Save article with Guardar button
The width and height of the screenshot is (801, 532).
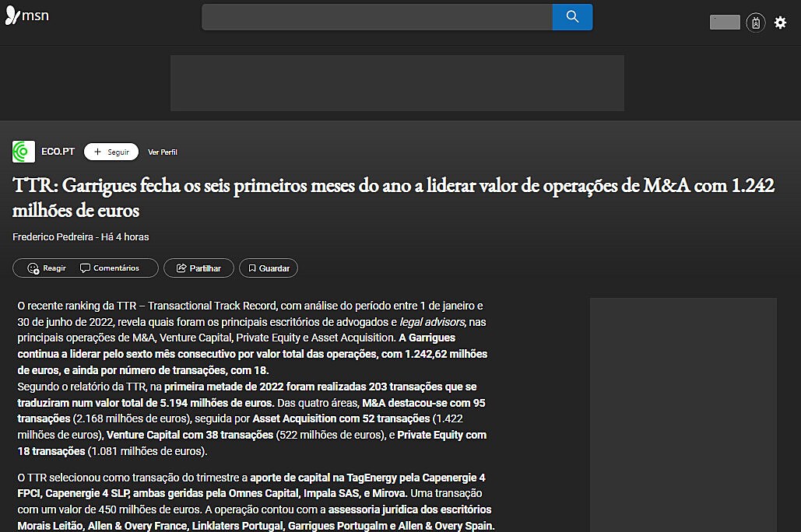(269, 268)
